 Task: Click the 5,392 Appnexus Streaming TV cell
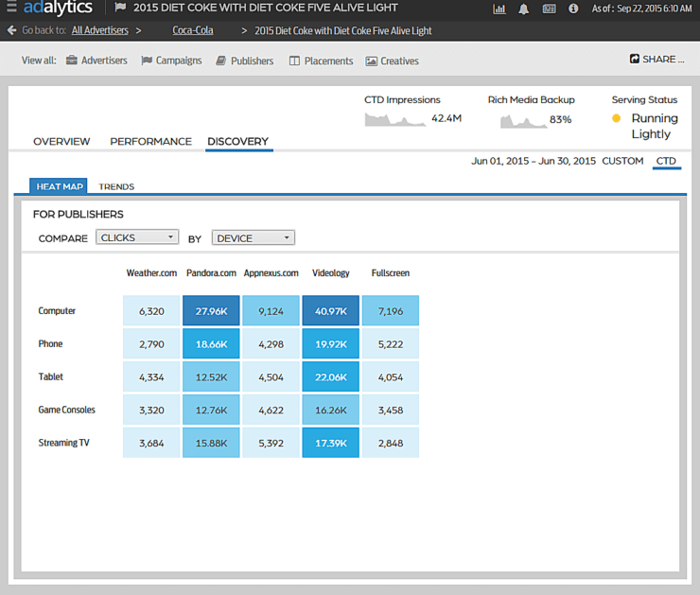[271, 443]
